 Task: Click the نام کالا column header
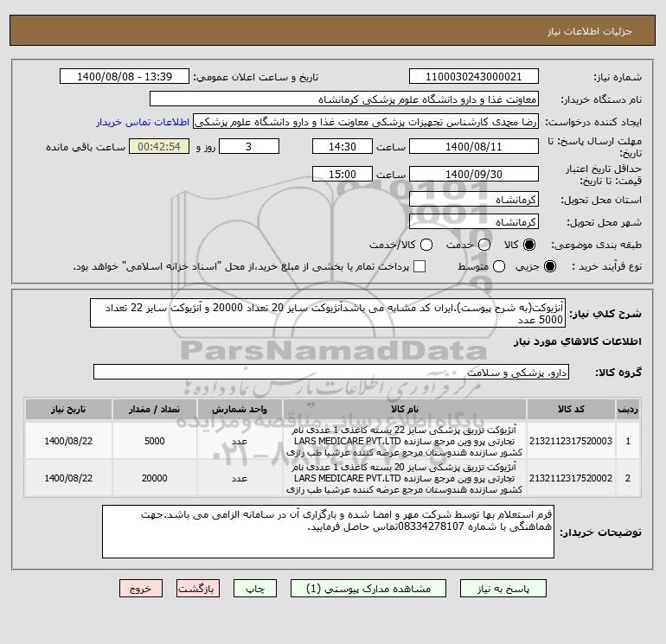[405, 409]
